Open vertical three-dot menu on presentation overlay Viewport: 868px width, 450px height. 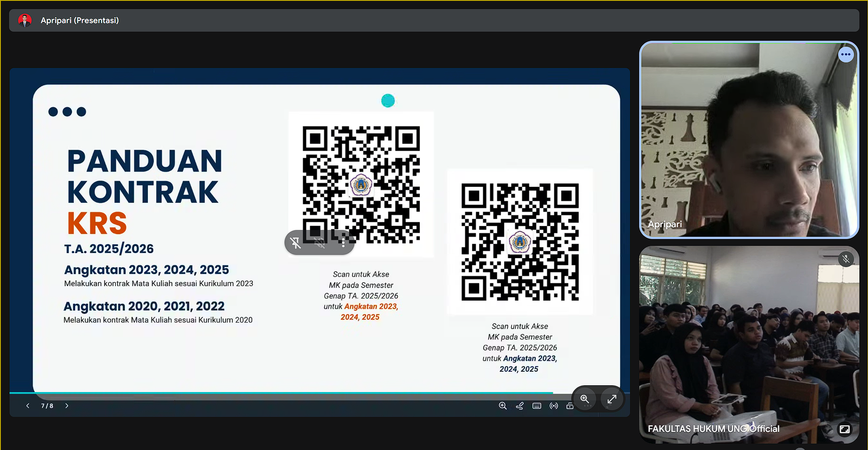(343, 243)
